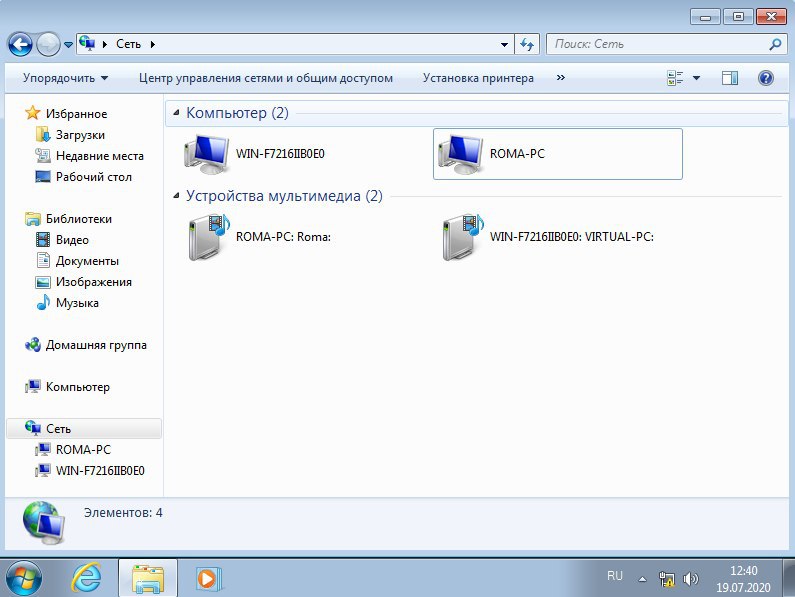This screenshot has height=597, width=795.
Task: Click the search magnifier icon
Action: [775, 44]
